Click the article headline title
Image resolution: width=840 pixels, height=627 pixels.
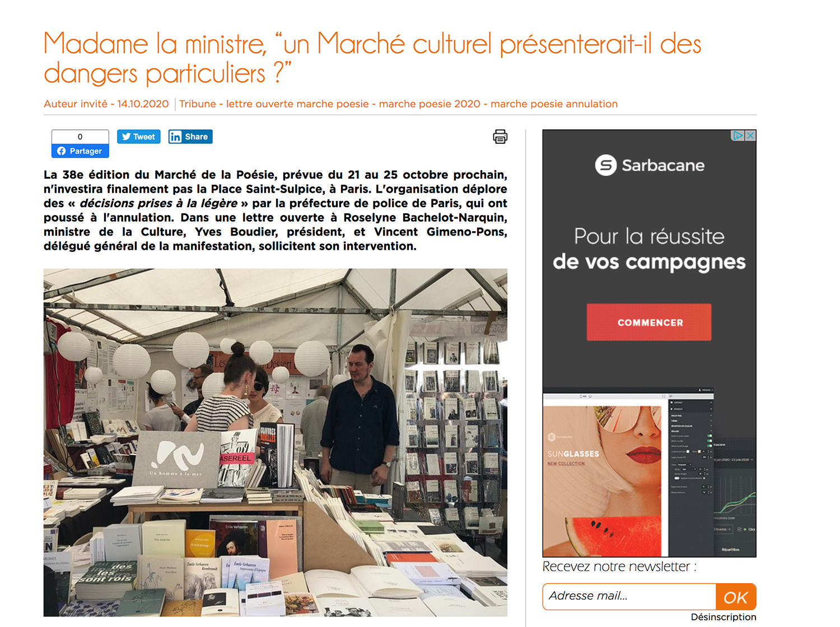pos(372,58)
